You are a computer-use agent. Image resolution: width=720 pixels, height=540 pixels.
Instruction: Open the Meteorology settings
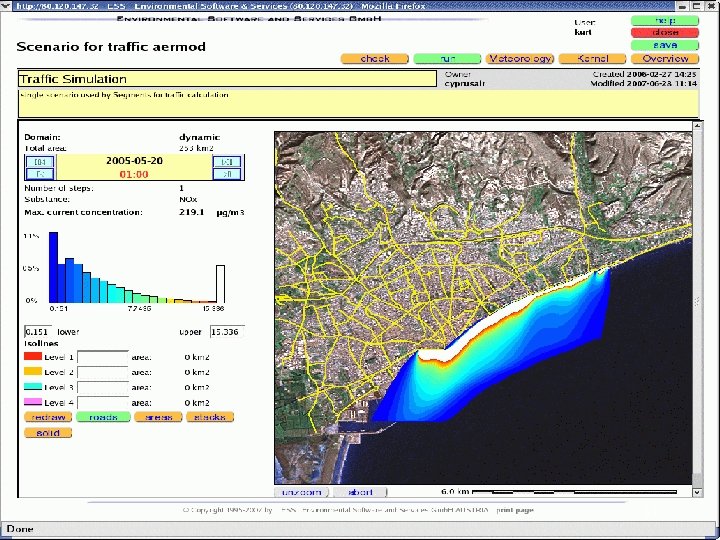[x=520, y=59]
